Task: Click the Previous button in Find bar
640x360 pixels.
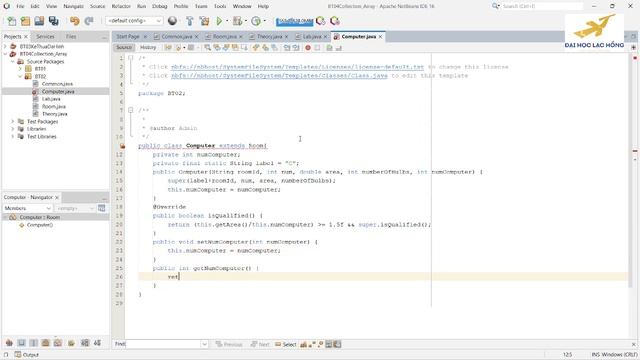Action: [x=229, y=344]
